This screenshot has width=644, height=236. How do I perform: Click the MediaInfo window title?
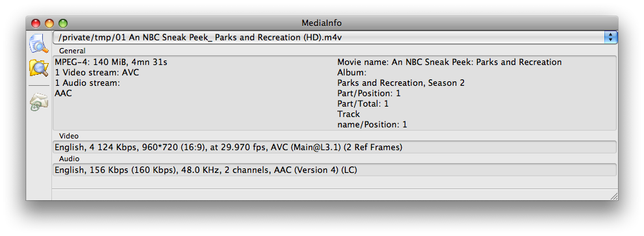point(322,23)
